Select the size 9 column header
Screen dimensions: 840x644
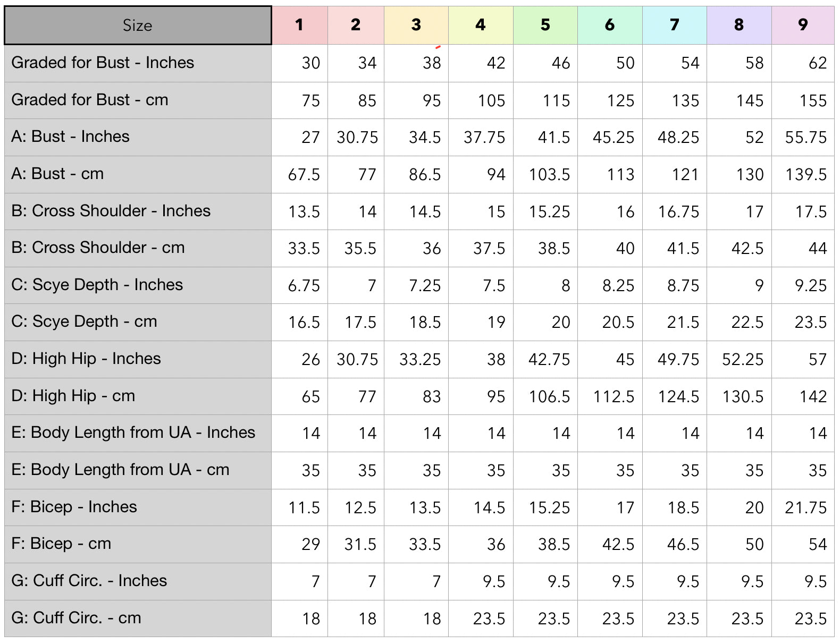point(803,25)
